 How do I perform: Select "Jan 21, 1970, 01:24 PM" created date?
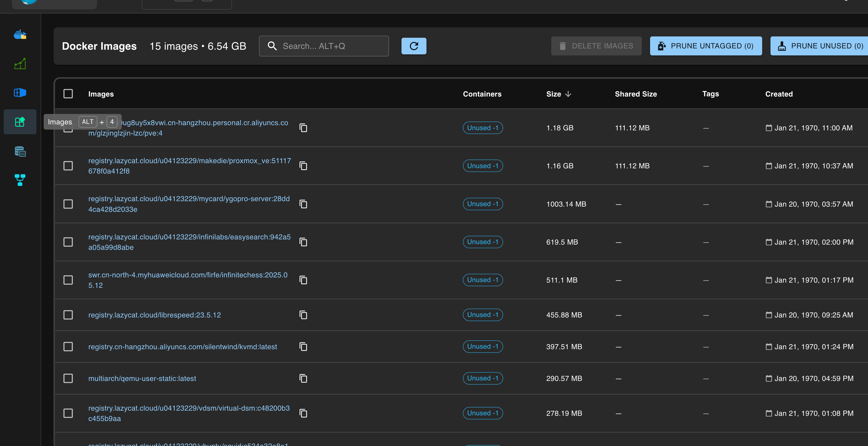point(814,347)
